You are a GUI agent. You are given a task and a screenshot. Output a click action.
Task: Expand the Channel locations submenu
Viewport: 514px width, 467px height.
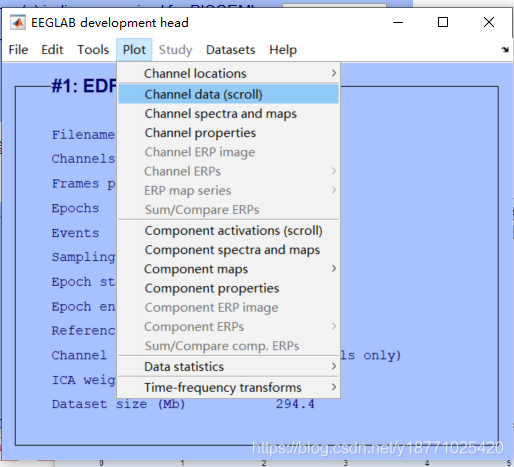(x=229, y=73)
